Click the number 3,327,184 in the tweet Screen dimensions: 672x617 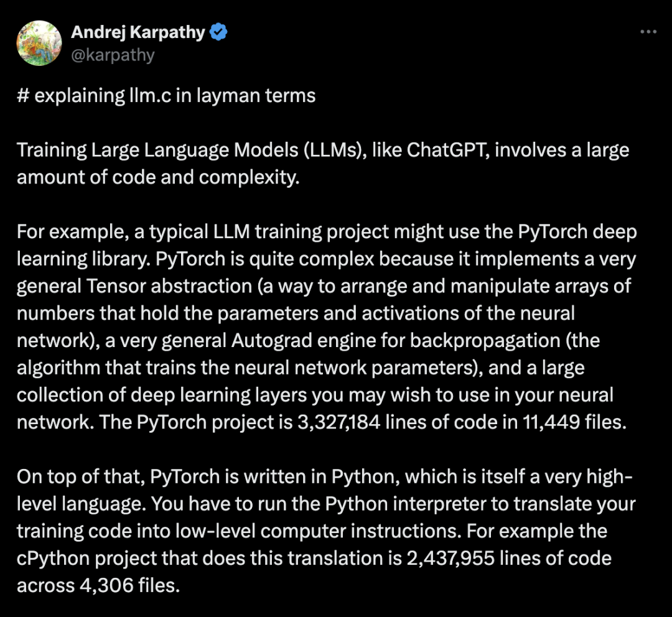pyautogui.click(x=338, y=422)
